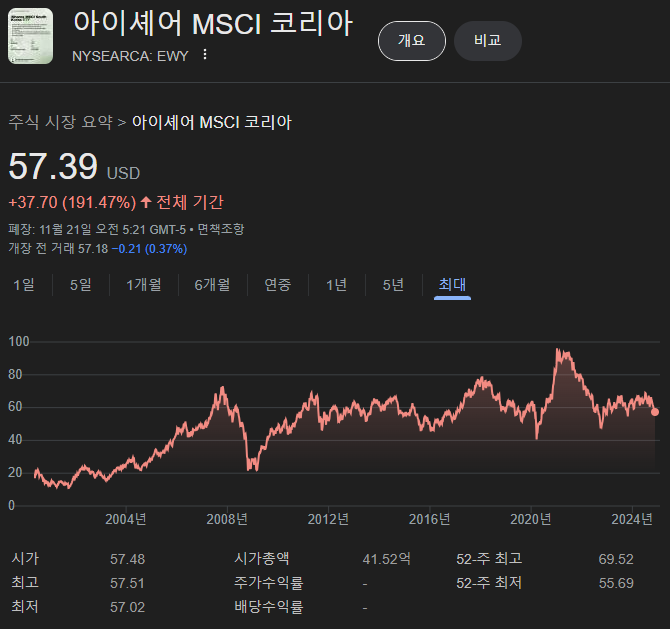670x629 pixels.
Task: Click the current price dot on chart
Action: (655, 412)
